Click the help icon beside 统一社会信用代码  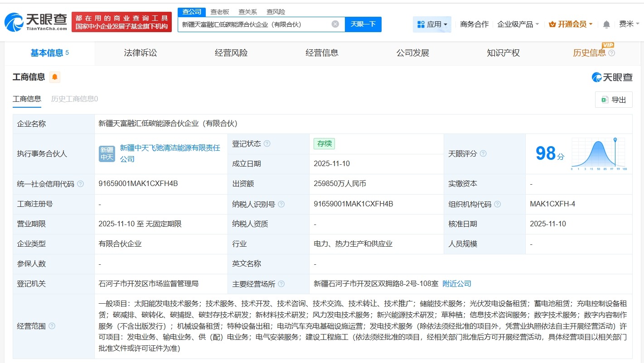click(80, 184)
